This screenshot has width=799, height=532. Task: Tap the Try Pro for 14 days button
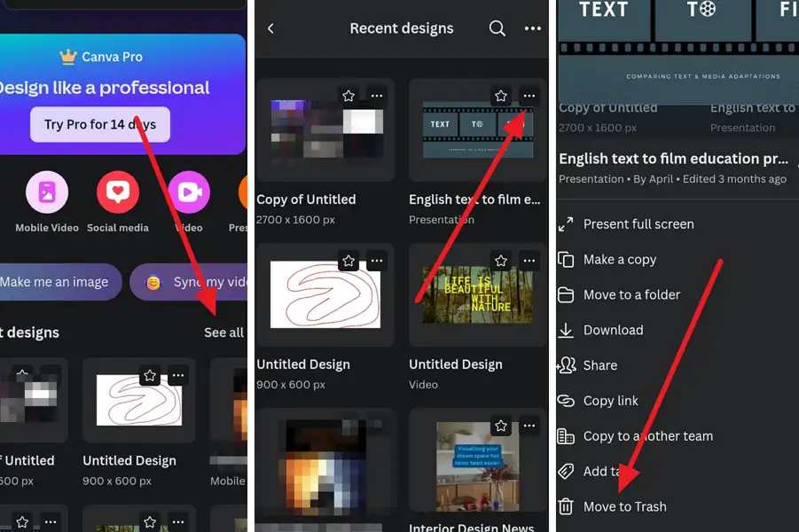100,124
